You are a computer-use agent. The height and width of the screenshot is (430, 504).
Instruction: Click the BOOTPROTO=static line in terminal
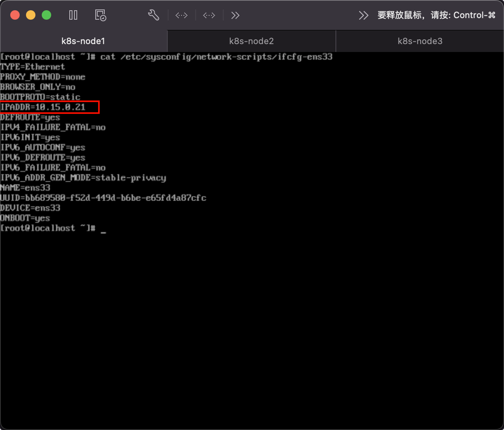(40, 97)
